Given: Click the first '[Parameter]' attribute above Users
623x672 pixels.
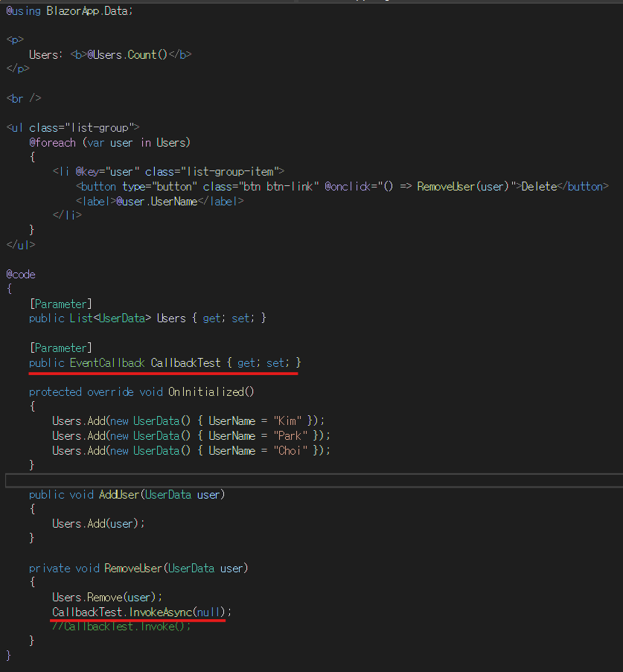Looking at the screenshot, I should click(x=60, y=304).
